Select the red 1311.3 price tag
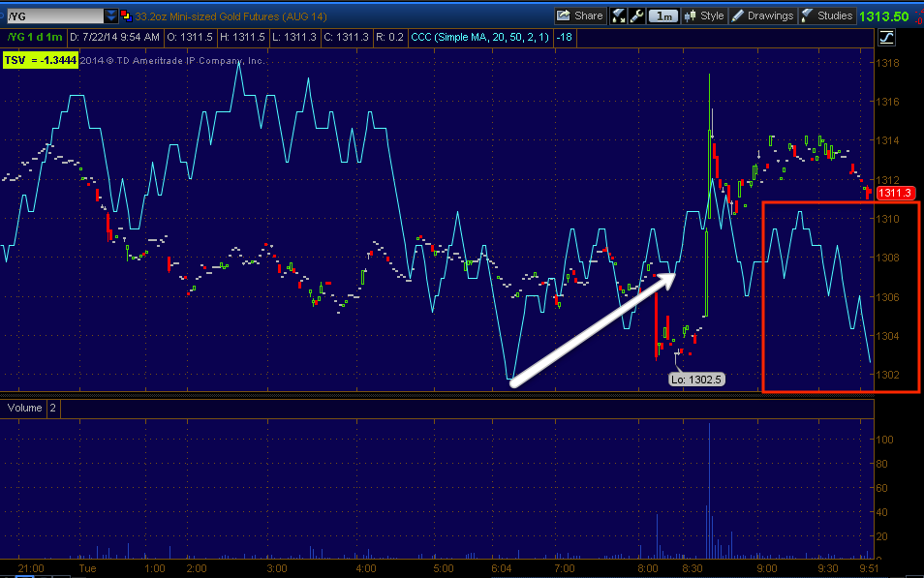 coord(895,193)
